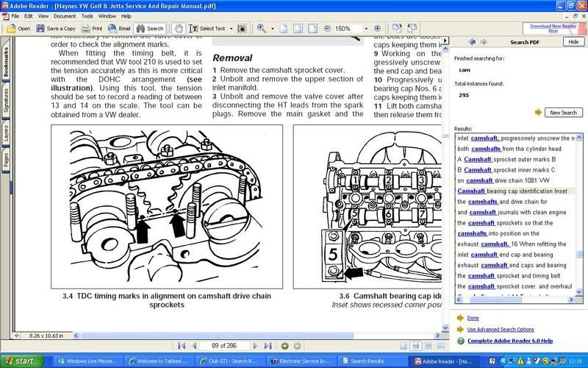Select the Zoom In magnifier tool
588x368 pixels.
pyautogui.click(x=262, y=29)
